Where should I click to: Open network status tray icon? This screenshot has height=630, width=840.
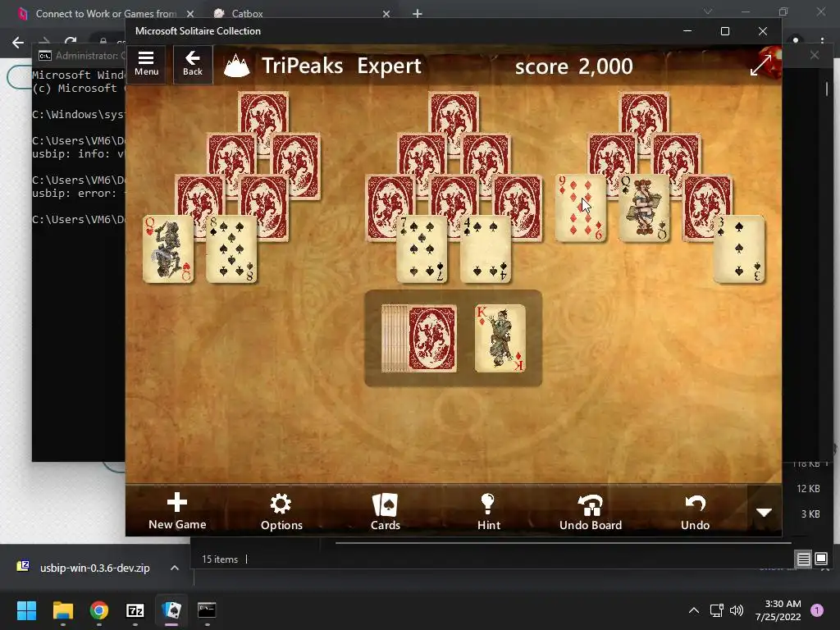coord(716,610)
